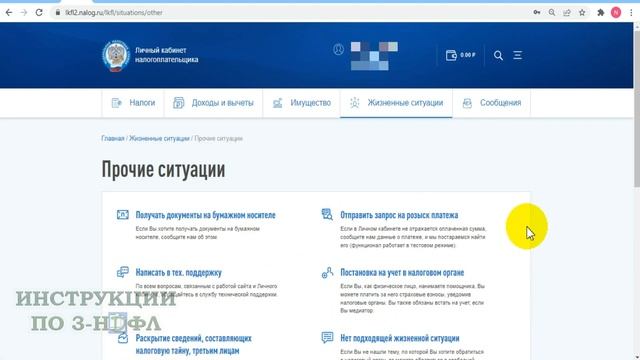The width and height of the screenshot is (640, 360).
Task: Click the tax service emblem logo
Action: point(116,56)
